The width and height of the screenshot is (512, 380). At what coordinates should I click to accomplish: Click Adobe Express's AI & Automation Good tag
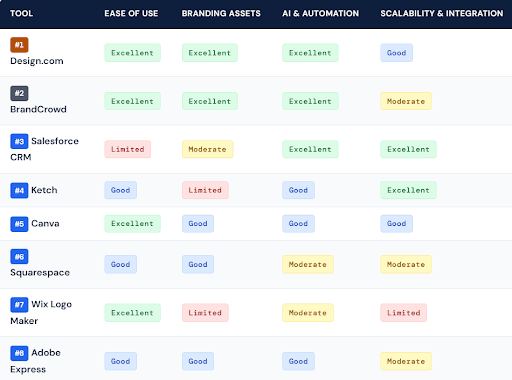tap(298, 361)
